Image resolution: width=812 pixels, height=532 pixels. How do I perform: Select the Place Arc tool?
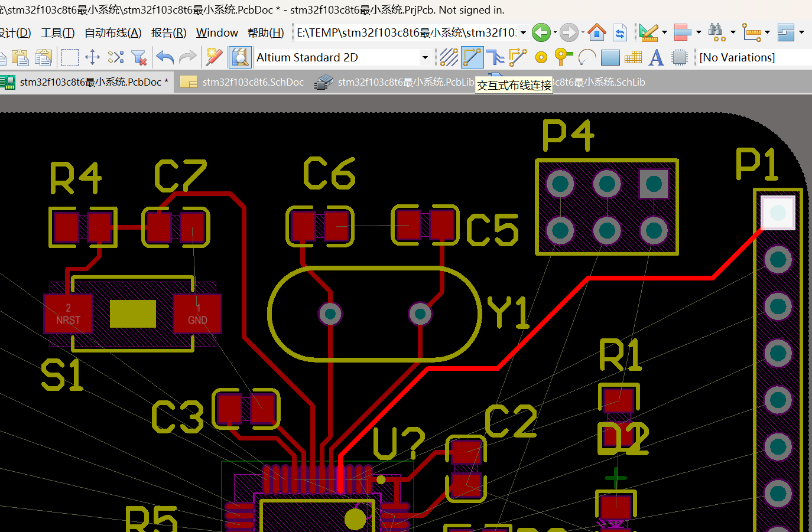click(x=587, y=57)
